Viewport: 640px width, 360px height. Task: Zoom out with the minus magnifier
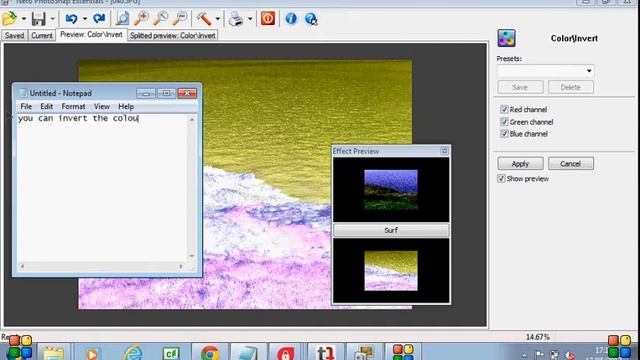point(180,19)
